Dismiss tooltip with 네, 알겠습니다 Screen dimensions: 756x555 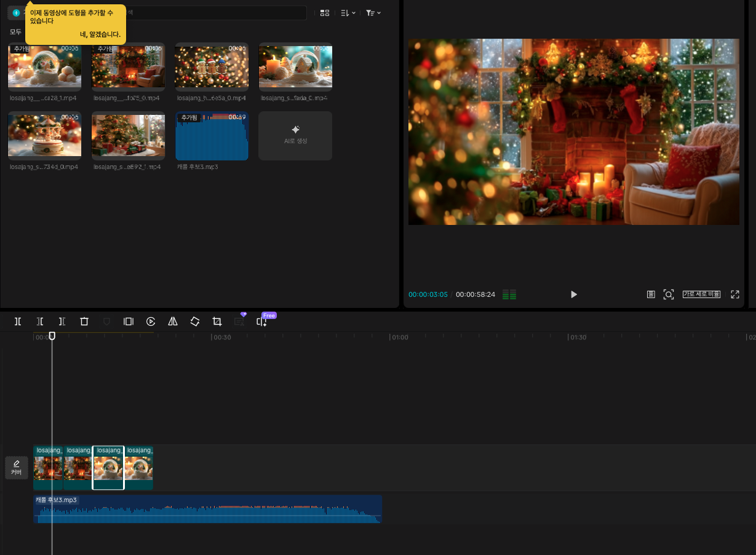pos(100,34)
